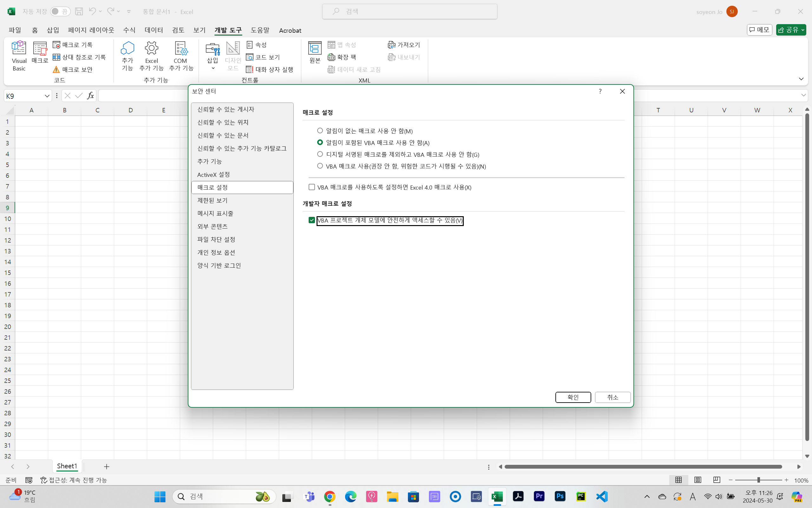Image resolution: width=812 pixels, height=508 pixels.
Task: Confirm with 확인 button
Action: (573, 397)
